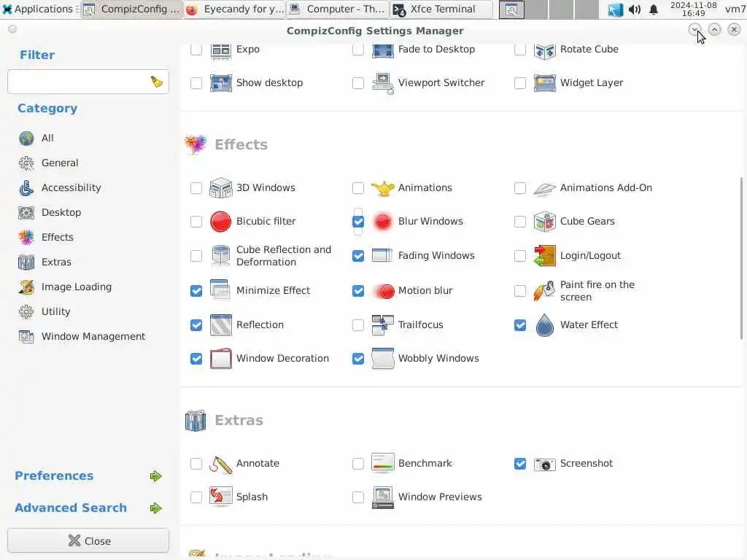Viewport: 747px width, 560px height.
Task: Open the Widget Layer plugin icon
Action: [x=544, y=83]
